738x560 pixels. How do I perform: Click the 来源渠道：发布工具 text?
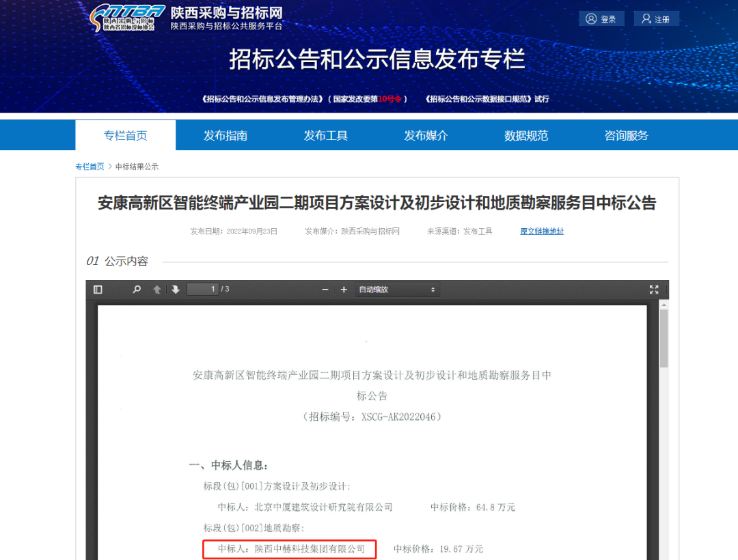click(x=460, y=232)
